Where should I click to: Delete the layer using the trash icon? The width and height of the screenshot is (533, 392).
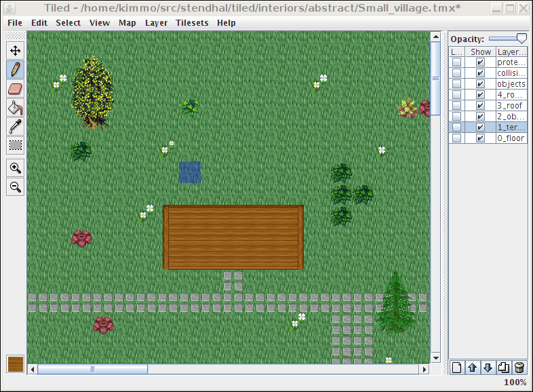519,368
